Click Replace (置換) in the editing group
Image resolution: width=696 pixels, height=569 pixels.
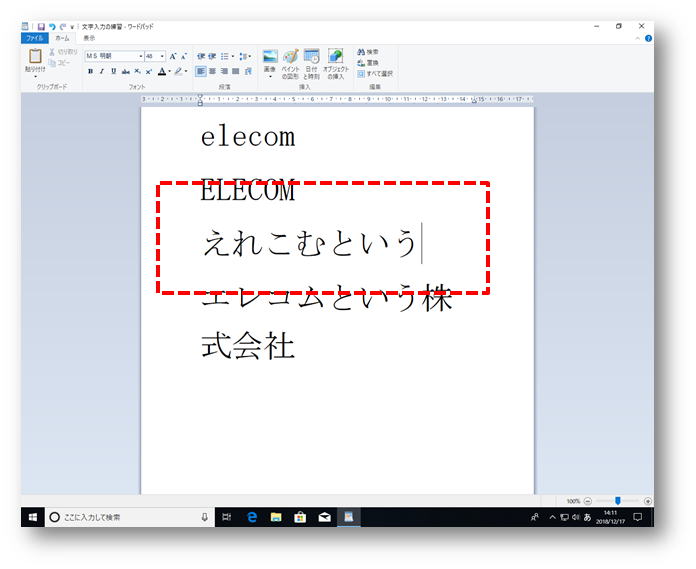(x=368, y=63)
